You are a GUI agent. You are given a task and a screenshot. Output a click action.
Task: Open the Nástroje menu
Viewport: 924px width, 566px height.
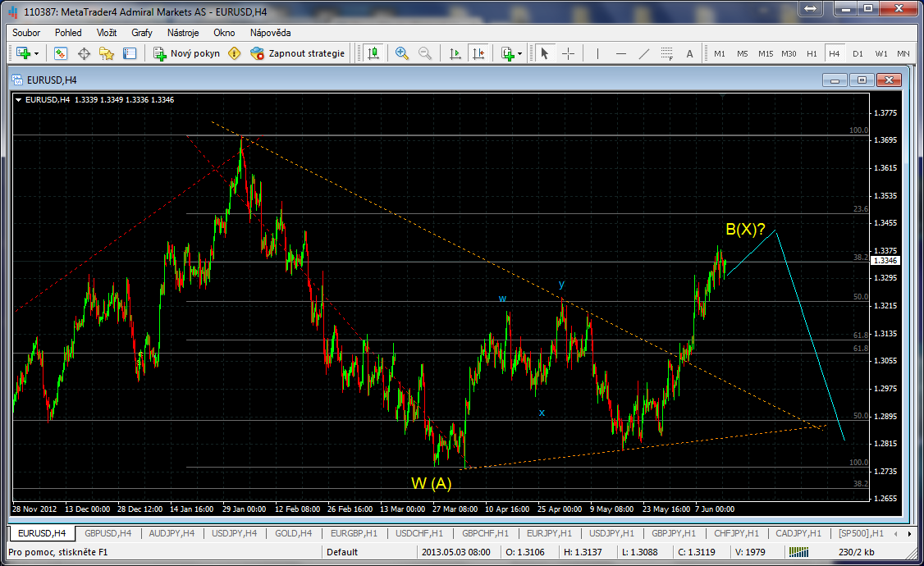[x=183, y=33]
